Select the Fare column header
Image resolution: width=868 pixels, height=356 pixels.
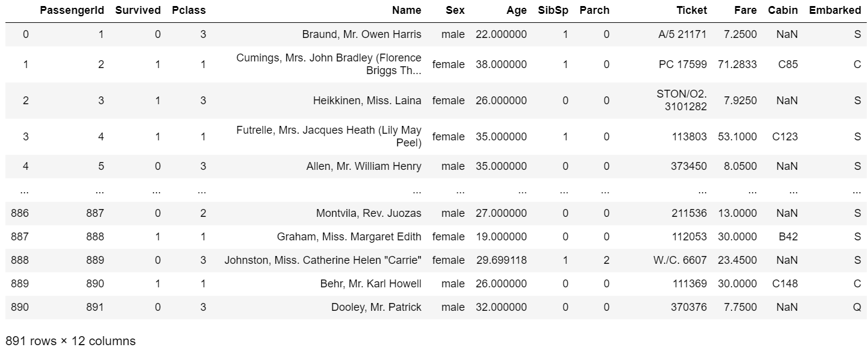(x=746, y=10)
